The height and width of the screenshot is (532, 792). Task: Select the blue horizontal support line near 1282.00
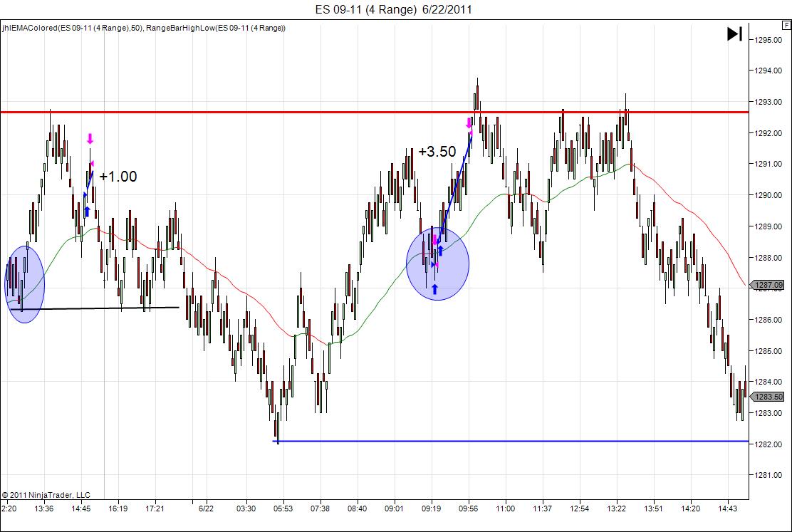click(x=511, y=441)
